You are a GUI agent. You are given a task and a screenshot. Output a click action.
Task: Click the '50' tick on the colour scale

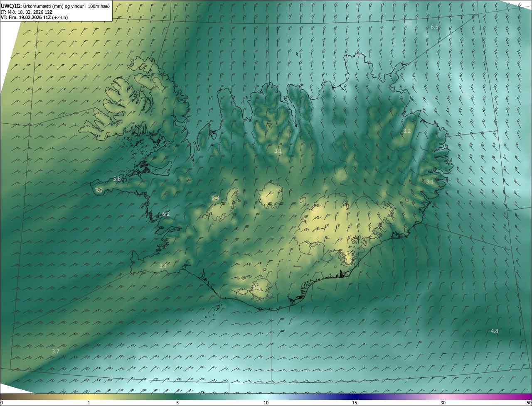(529, 403)
